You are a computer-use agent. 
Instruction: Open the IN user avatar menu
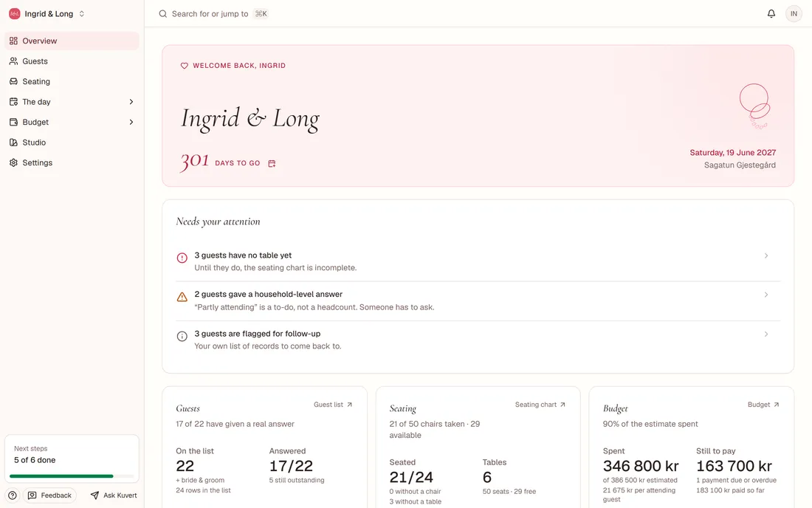click(x=794, y=13)
